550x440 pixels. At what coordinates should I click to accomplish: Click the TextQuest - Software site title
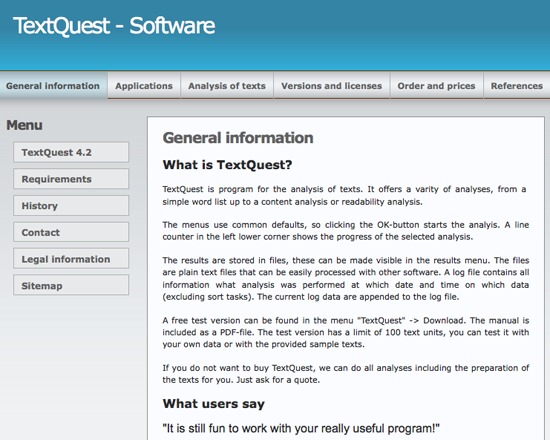click(114, 26)
